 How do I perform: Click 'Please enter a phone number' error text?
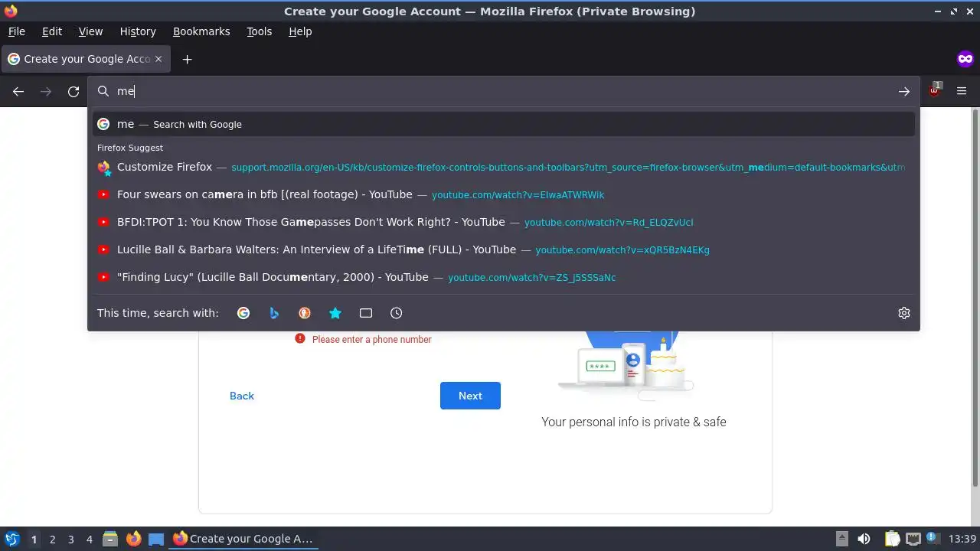(371, 339)
